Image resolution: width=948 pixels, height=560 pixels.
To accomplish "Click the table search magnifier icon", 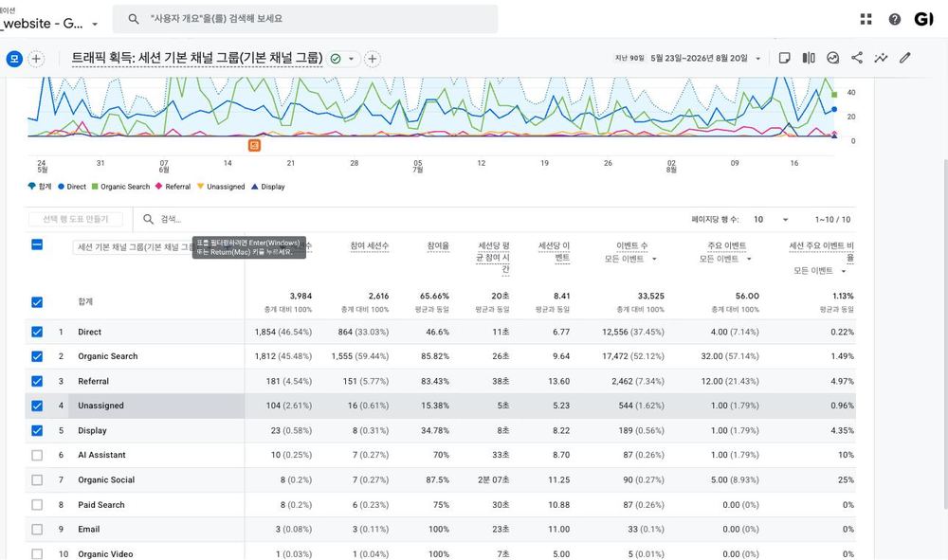I will 148,219.
